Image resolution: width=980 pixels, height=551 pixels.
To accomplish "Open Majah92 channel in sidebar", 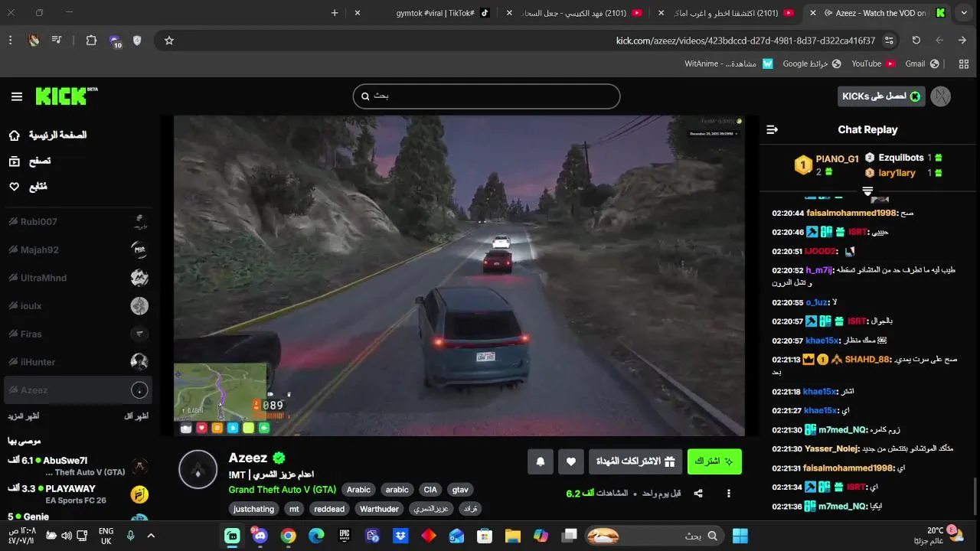I will point(77,250).
